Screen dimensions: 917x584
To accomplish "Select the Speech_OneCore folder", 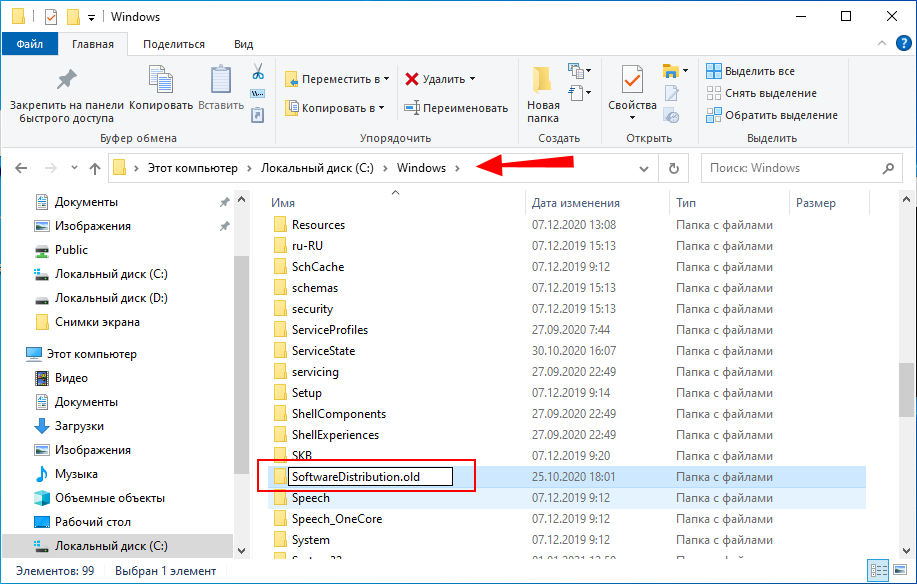I will coord(337,519).
